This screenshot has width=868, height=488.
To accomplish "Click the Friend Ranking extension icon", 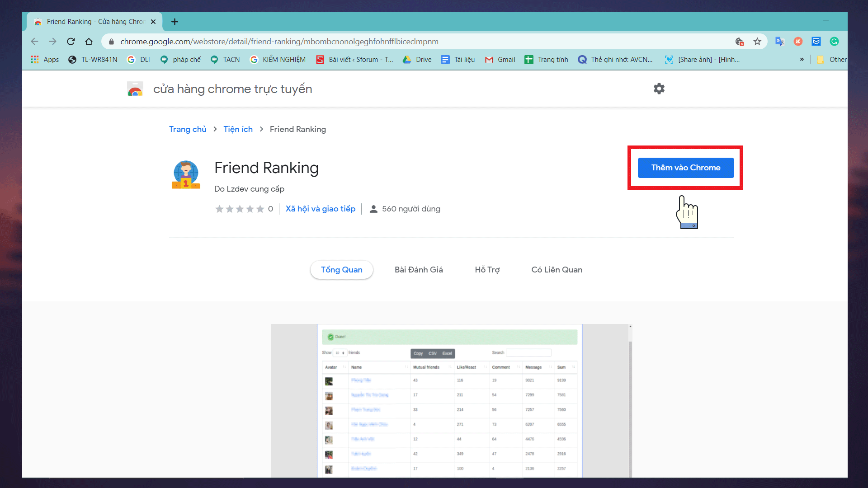I will (186, 174).
